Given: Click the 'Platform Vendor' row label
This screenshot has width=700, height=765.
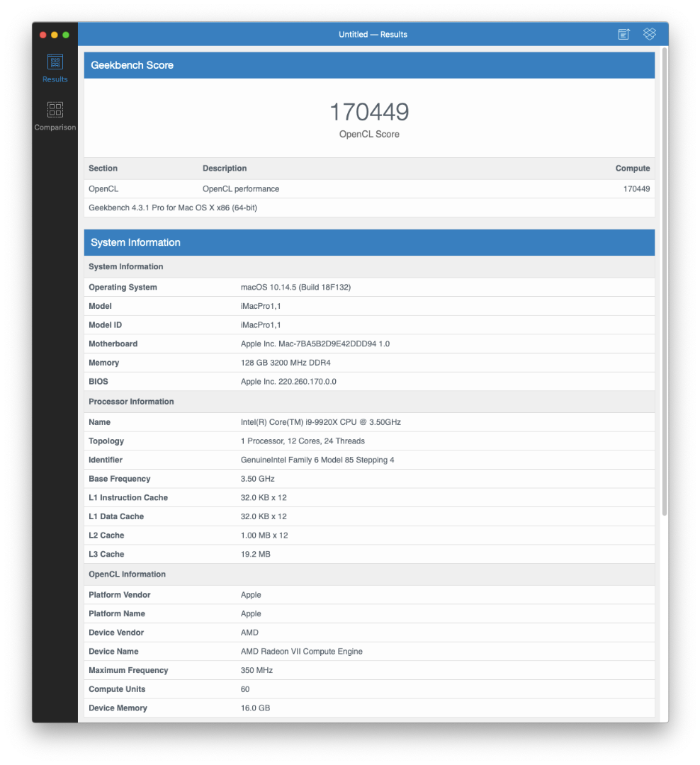Looking at the screenshot, I should tap(119, 595).
